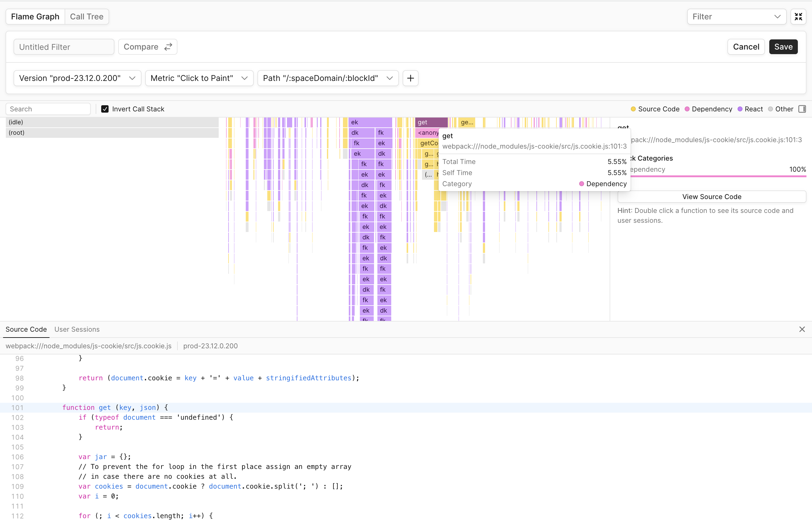Click the top ek flame block

(x=370, y=122)
